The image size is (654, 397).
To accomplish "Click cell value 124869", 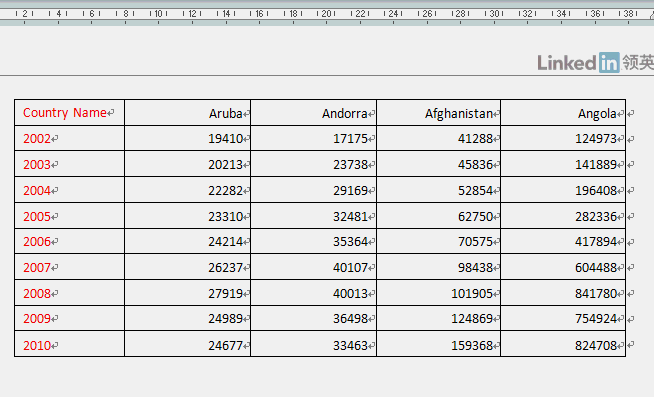I will (472, 319).
